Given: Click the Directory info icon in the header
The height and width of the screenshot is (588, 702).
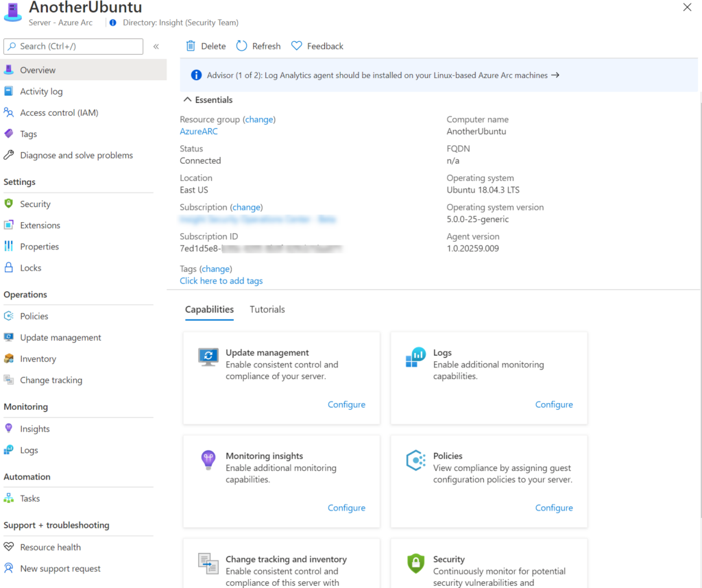Looking at the screenshot, I should pyautogui.click(x=113, y=23).
